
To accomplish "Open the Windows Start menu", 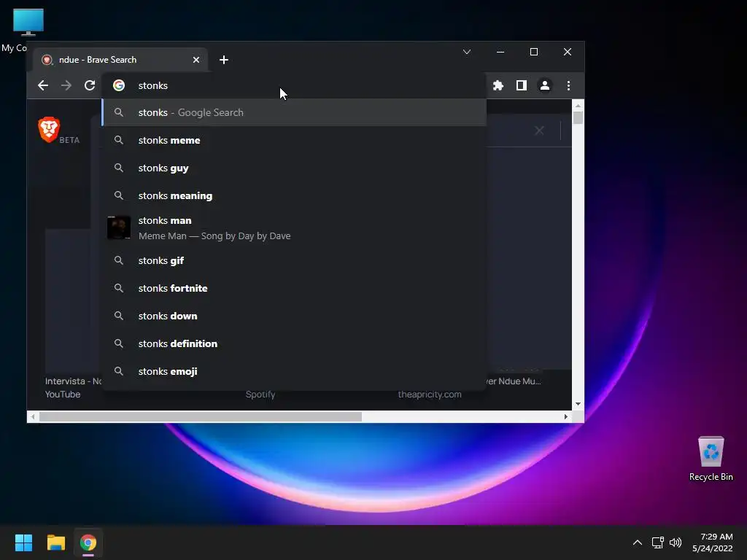I will pyautogui.click(x=23, y=542).
